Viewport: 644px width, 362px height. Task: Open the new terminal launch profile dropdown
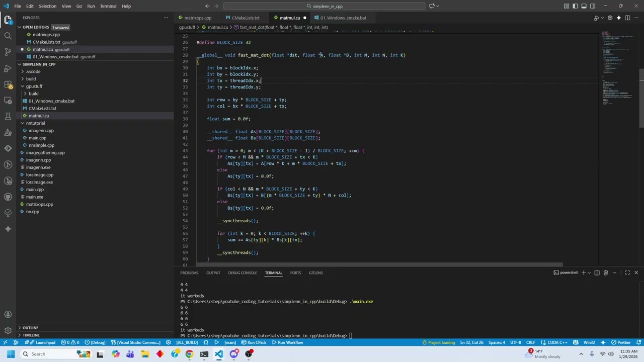[x=589, y=273]
